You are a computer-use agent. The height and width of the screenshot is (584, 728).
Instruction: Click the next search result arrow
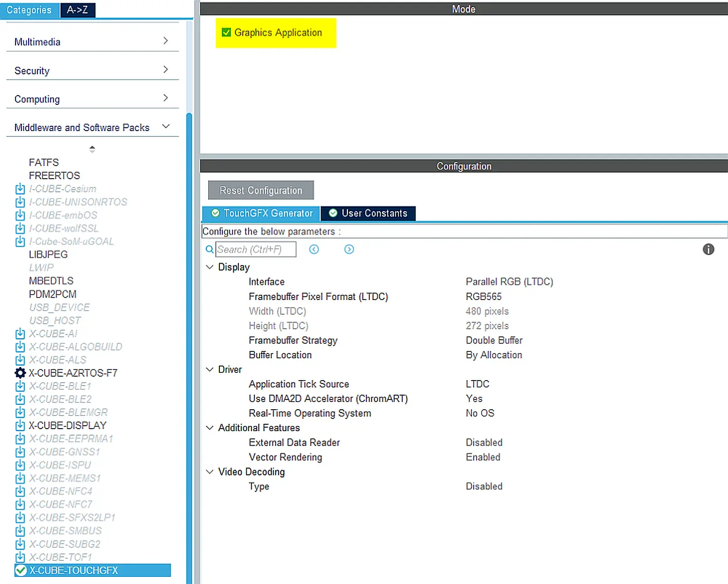tap(349, 250)
